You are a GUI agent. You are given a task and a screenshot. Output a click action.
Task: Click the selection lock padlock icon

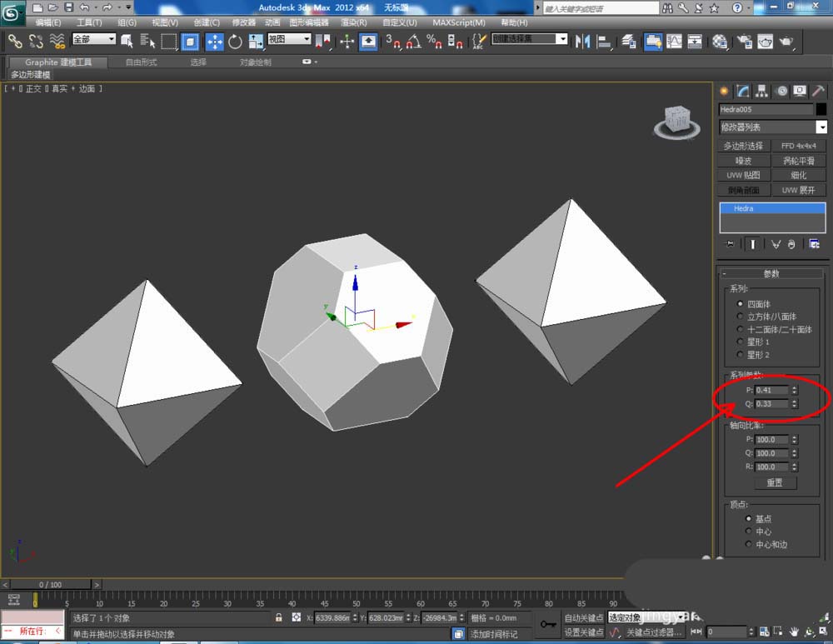click(278, 617)
